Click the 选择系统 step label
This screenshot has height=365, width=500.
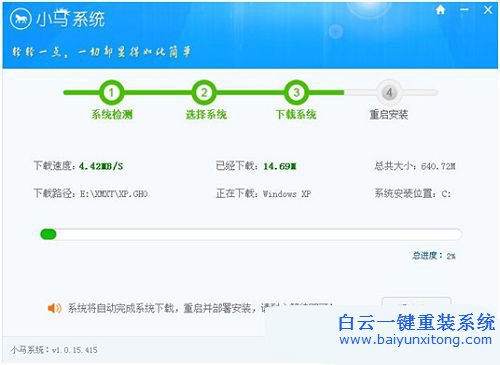[206, 115]
